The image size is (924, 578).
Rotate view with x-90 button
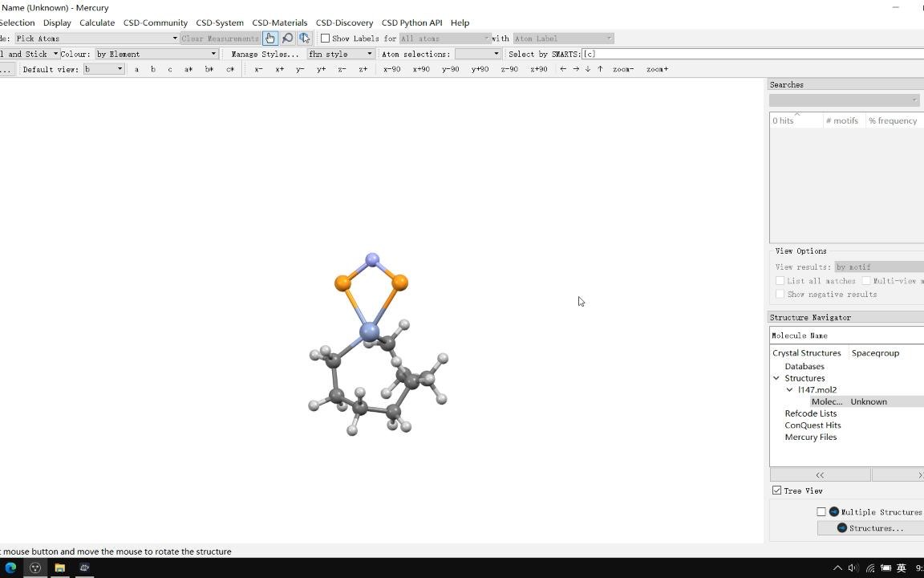(x=391, y=69)
